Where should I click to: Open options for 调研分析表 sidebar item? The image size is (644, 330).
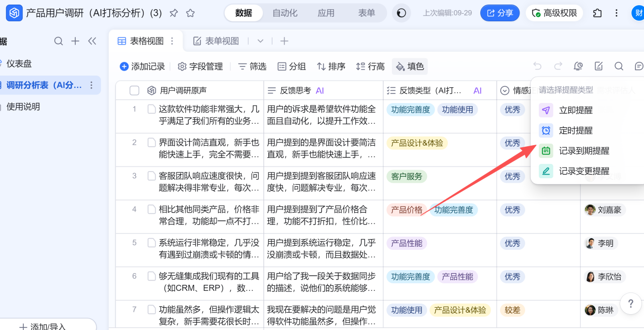[x=91, y=85]
